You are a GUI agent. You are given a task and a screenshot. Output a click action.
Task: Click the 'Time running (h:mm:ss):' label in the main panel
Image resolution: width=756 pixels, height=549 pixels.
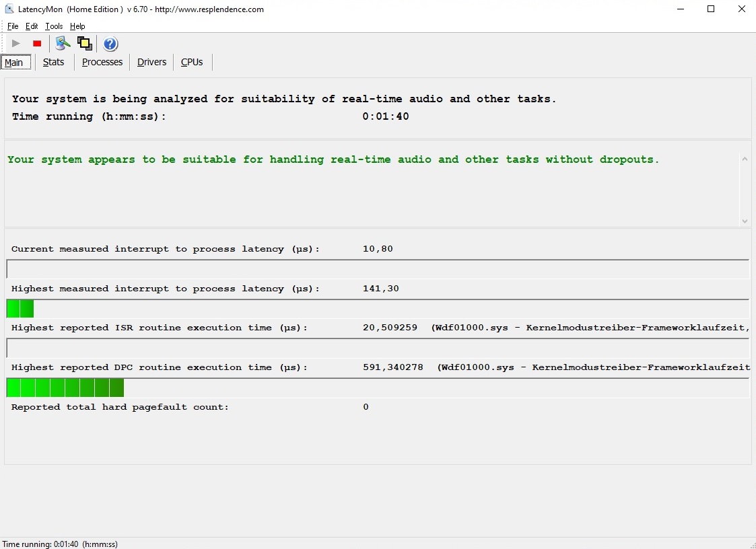(89, 116)
